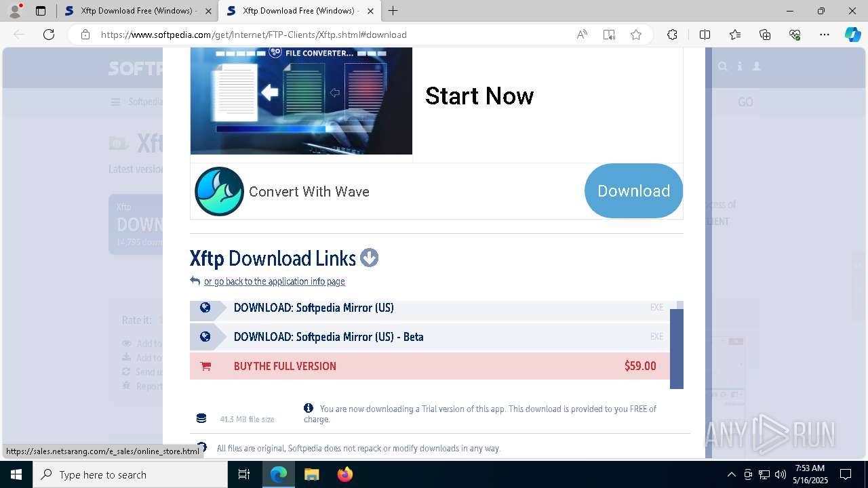
Task: Click the GO button on Softpedia page
Action: (745, 102)
